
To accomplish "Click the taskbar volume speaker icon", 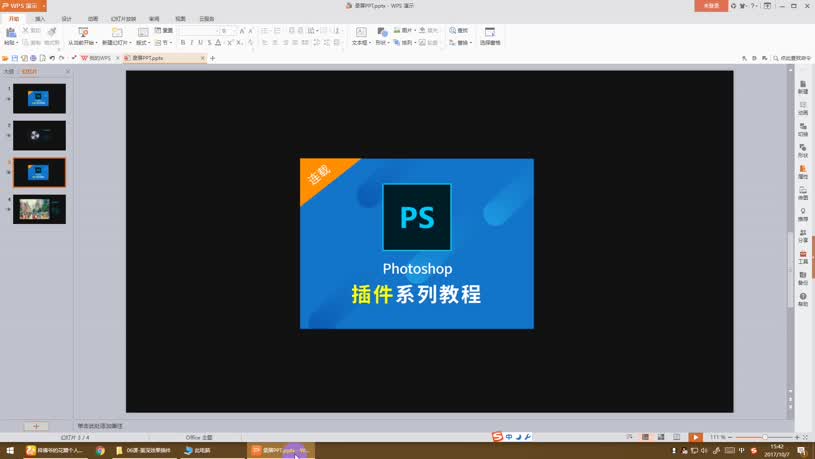I will [x=704, y=451].
